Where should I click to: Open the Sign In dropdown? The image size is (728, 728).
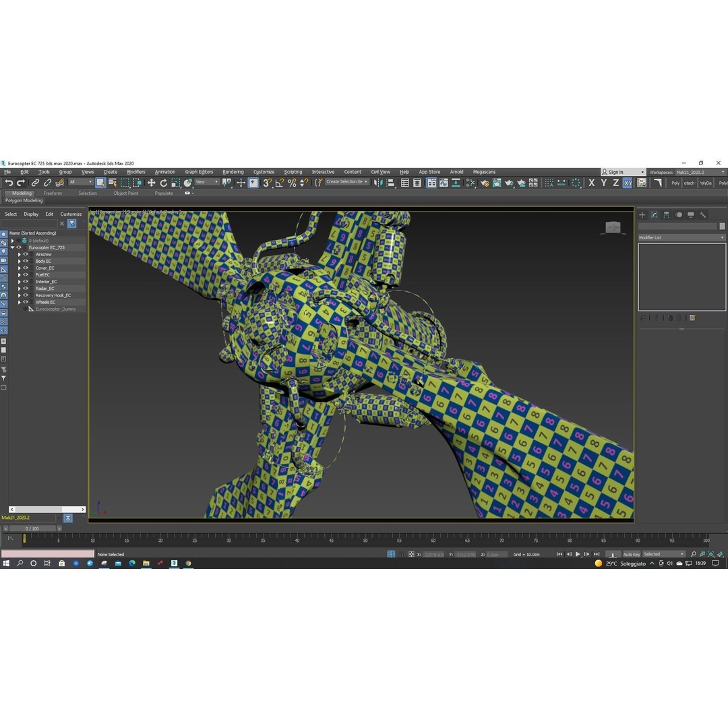(623, 173)
